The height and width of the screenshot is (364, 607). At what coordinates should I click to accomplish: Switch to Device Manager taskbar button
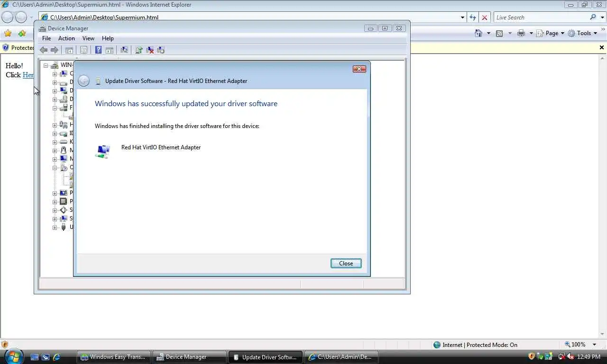point(190,357)
